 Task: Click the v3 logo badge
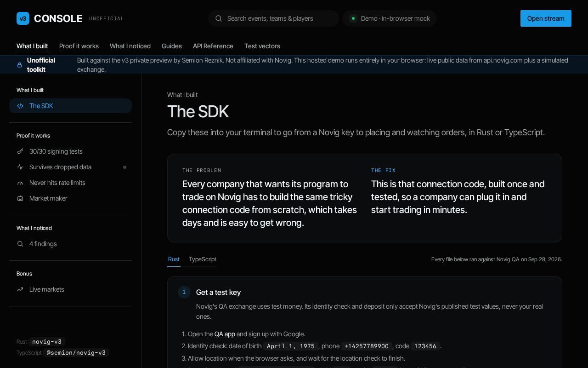[23, 18]
